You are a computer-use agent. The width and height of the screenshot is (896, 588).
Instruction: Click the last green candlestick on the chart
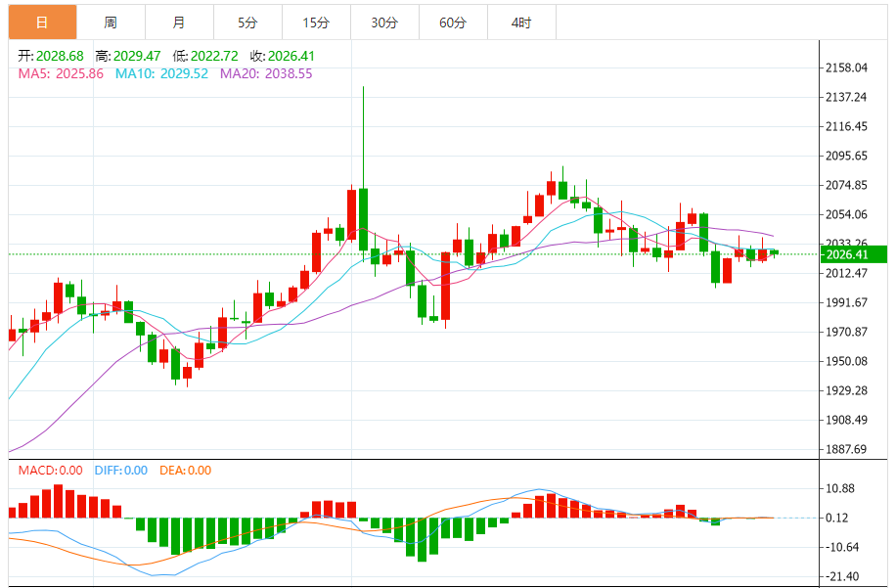pos(775,252)
